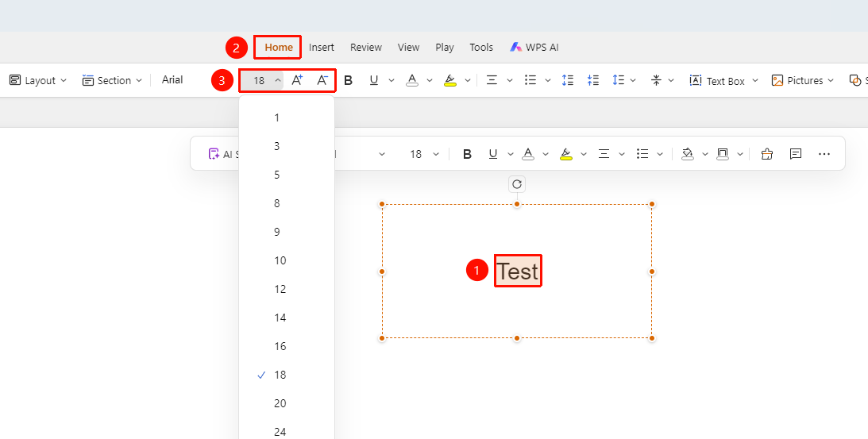868x439 pixels.
Task: Apply font color from the ribbon toolbar
Action: pyautogui.click(x=412, y=80)
